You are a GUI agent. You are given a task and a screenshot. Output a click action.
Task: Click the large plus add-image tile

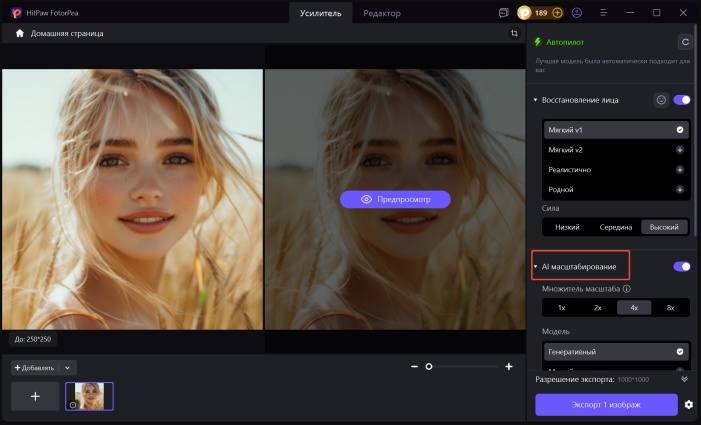click(x=35, y=396)
